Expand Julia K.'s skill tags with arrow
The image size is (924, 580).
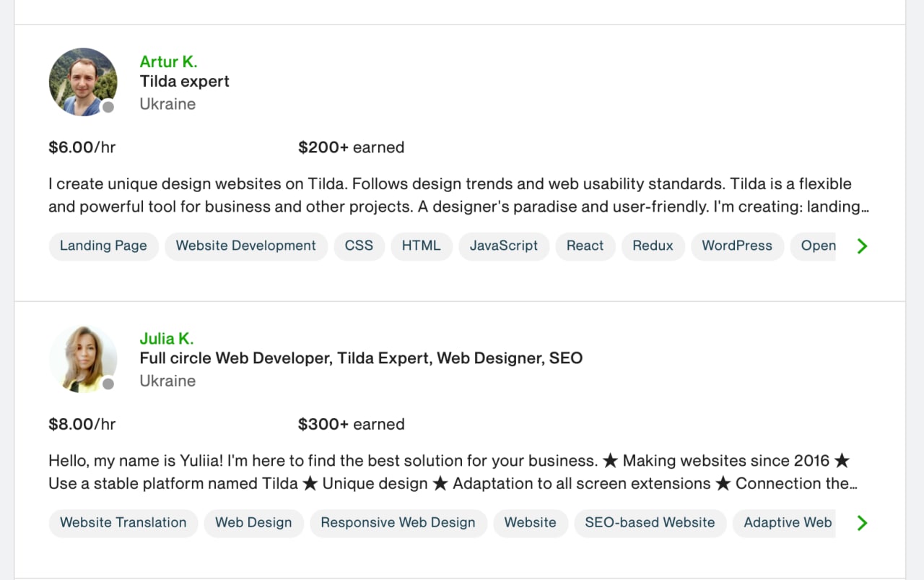click(x=861, y=523)
